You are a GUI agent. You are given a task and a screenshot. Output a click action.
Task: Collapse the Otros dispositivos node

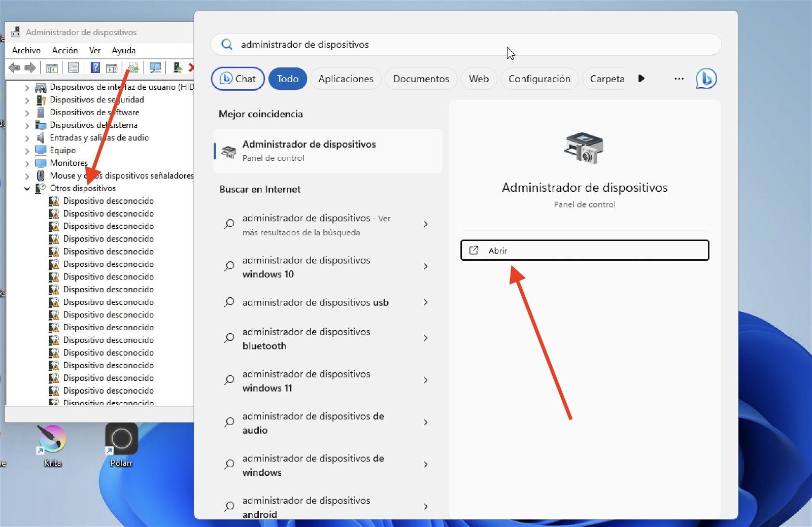click(x=27, y=189)
